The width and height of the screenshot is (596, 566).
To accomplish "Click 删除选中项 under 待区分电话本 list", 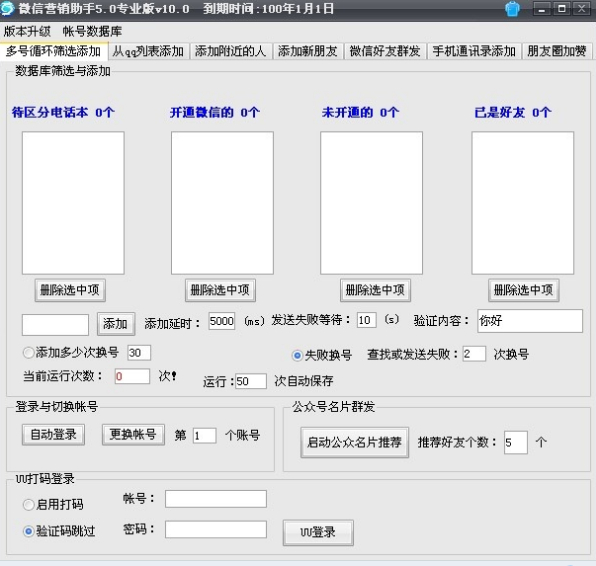I will click(x=70, y=290).
